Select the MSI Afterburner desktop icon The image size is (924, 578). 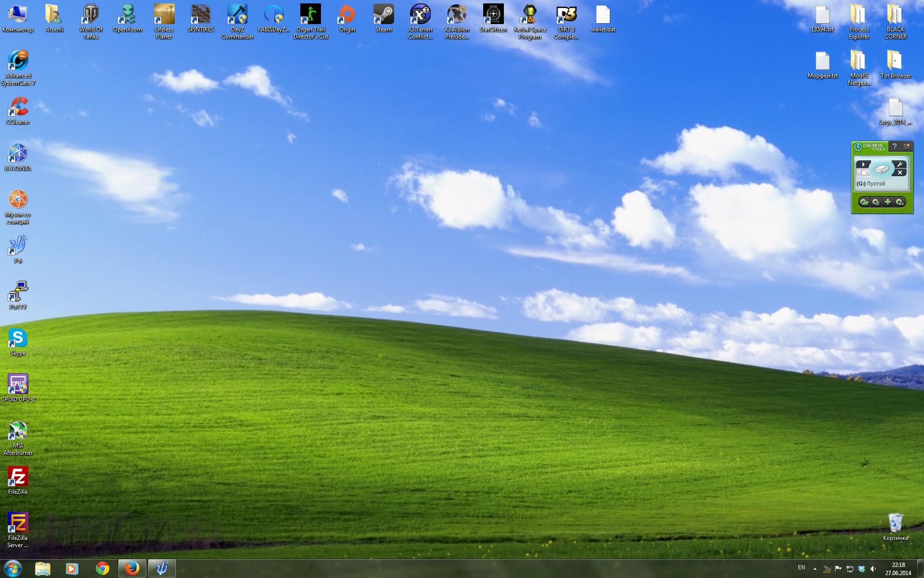(18, 438)
